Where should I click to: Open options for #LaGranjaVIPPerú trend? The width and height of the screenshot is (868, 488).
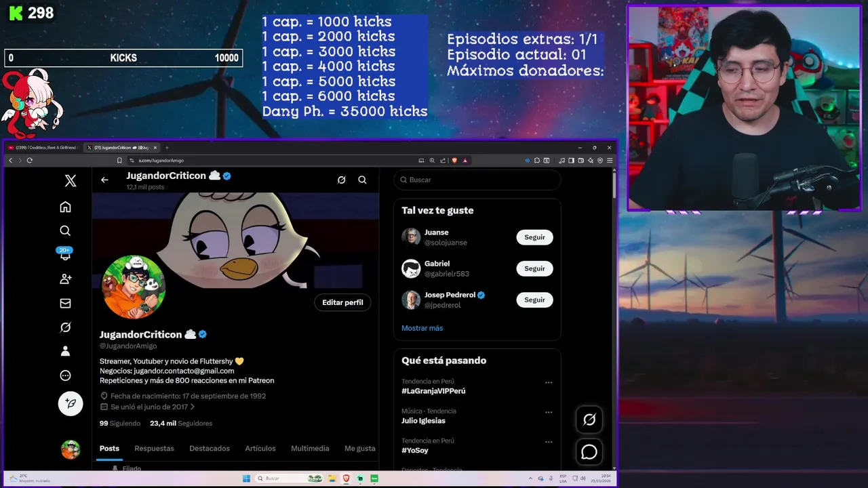(549, 382)
